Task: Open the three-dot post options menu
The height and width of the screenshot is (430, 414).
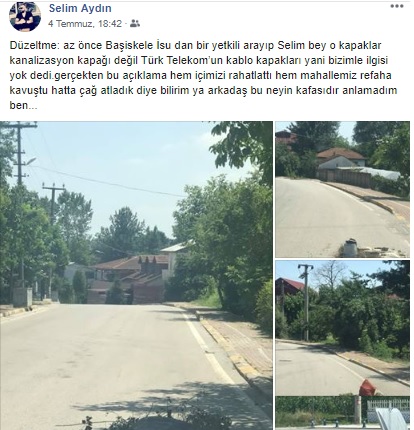Action: click(x=397, y=6)
